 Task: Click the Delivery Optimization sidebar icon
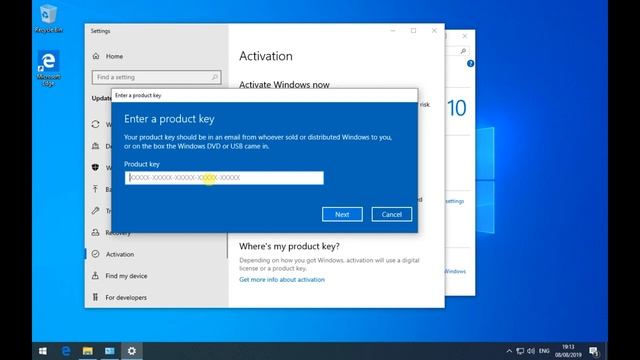point(96,146)
